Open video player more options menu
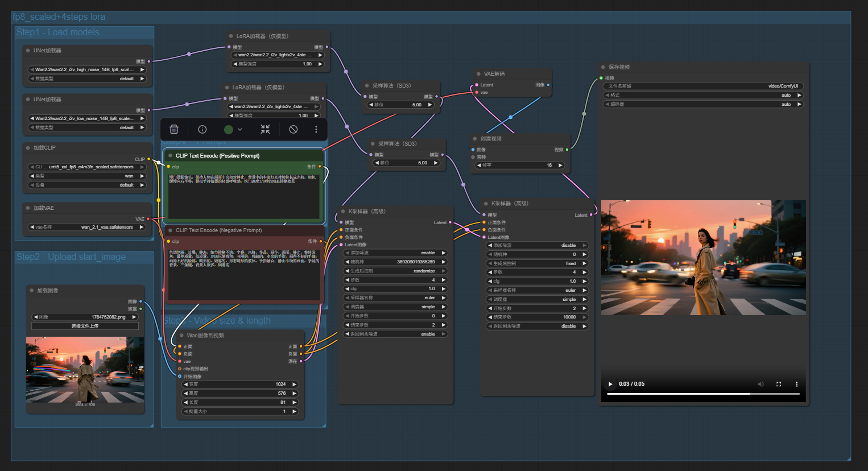Viewport: 868px width, 471px height. (797, 384)
